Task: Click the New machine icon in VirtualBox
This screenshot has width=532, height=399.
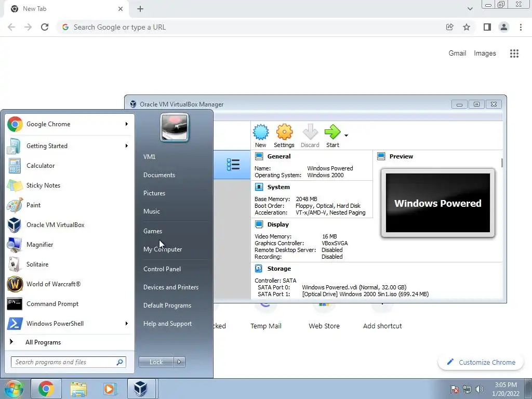Action: click(x=261, y=132)
